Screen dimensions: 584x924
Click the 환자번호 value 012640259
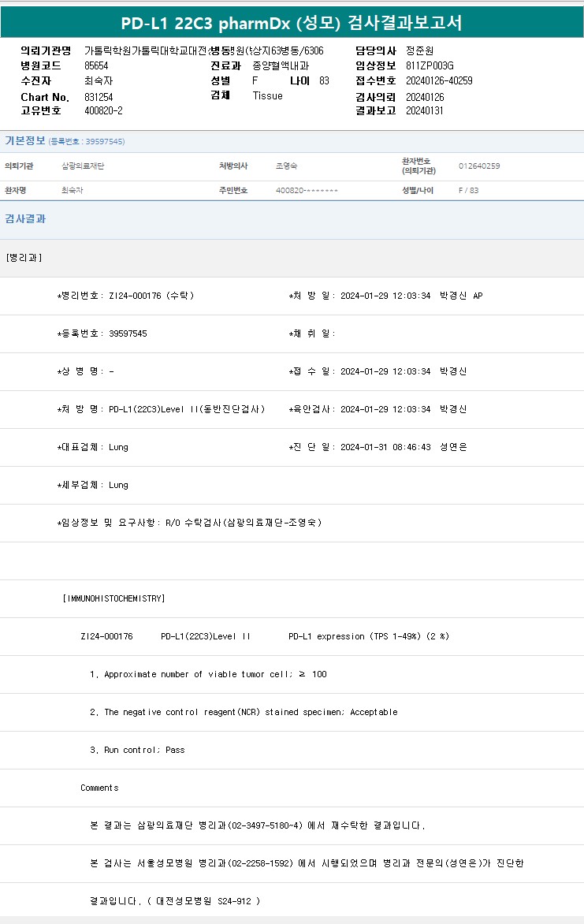[479, 166]
